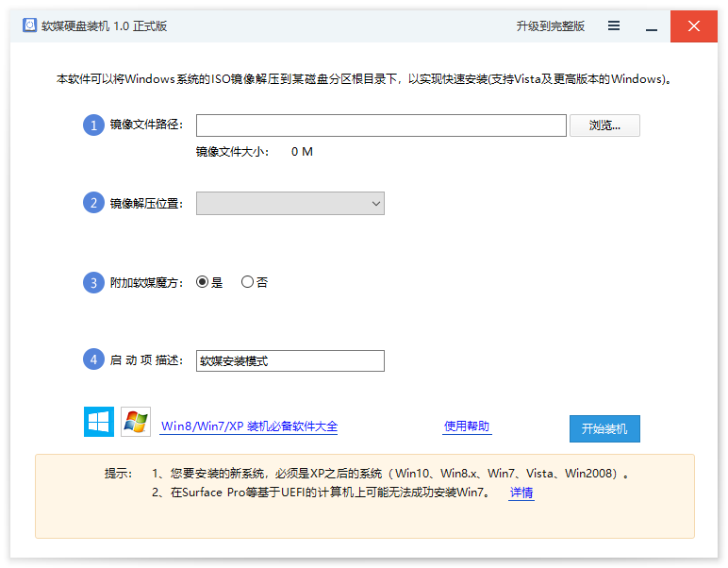
Task: Click the 浏览... browse button
Action: pos(604,125)
